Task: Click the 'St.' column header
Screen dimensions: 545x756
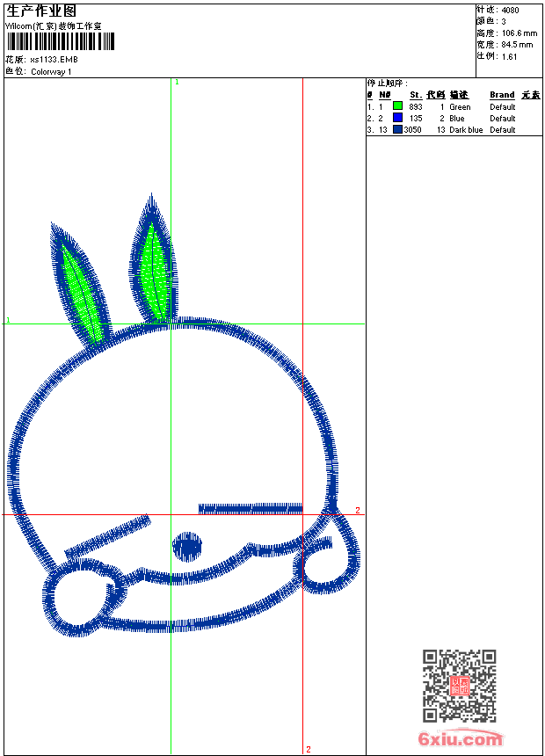Action: click(416, 95)
